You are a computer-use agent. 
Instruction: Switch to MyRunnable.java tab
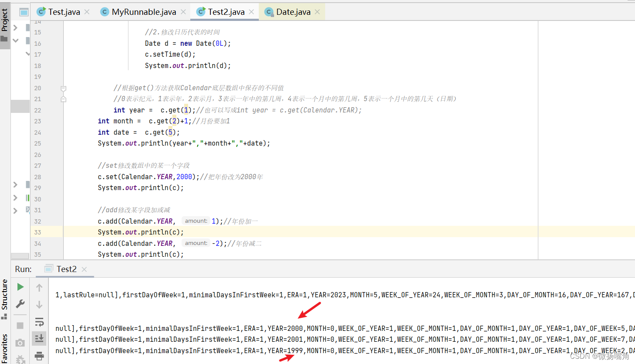tap(144, 12)
